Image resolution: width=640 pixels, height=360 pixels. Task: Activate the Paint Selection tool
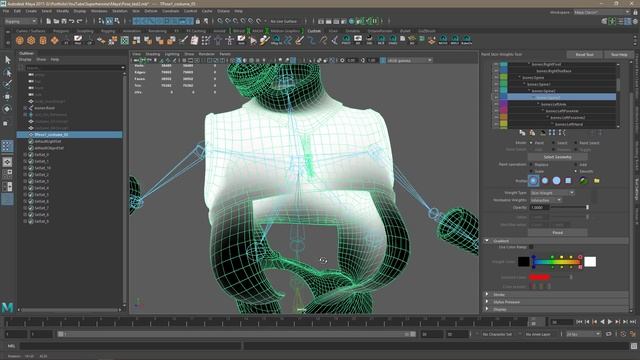tap(7, 84)
